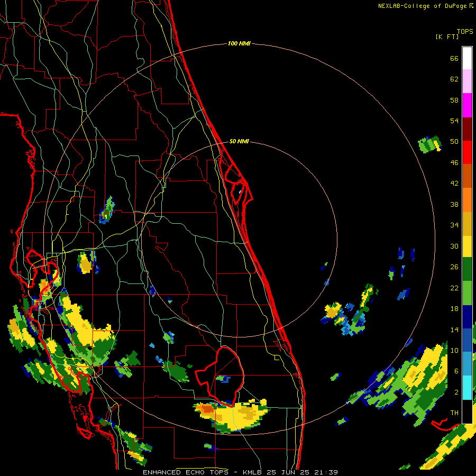Image resolution: width=476 pixels, height=476 pixels.
Task: Click the 10 value on color scale
Action: [x=454, y=350]
